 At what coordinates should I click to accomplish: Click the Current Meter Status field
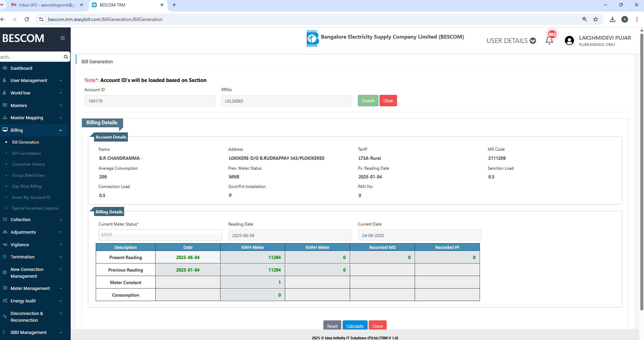(x=160, y=235)
